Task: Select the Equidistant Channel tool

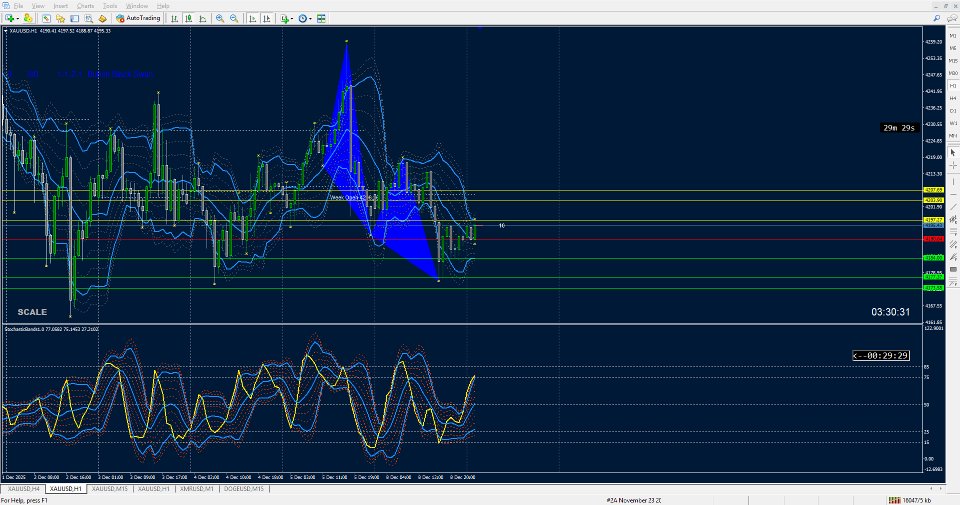Action: 953,219
